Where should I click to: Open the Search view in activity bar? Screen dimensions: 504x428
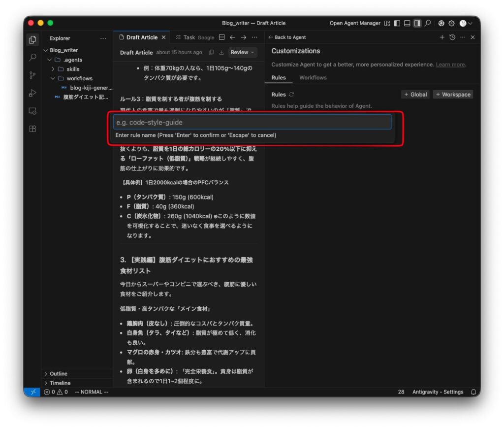click(32, 58)
